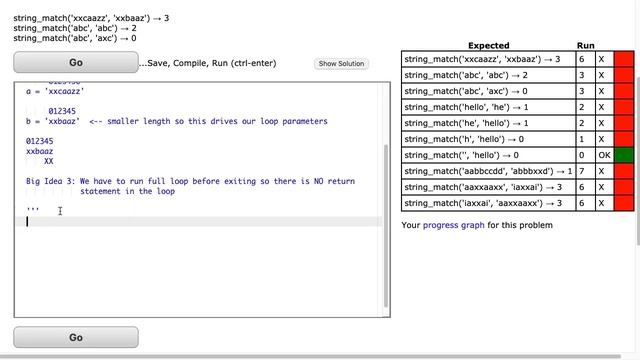This screenshot has width=640, height=360.
Task: Click the page's horizontal scrollbar at bottom
Action: pos(310,356)
